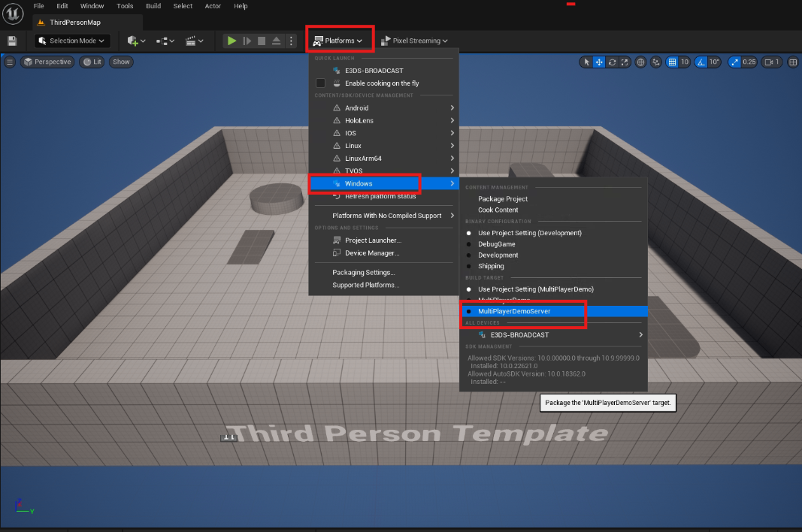Image resolution: width=802 pixels, height=532 pixels.
Task: Click the surface snapping icon
Action: 656,62
